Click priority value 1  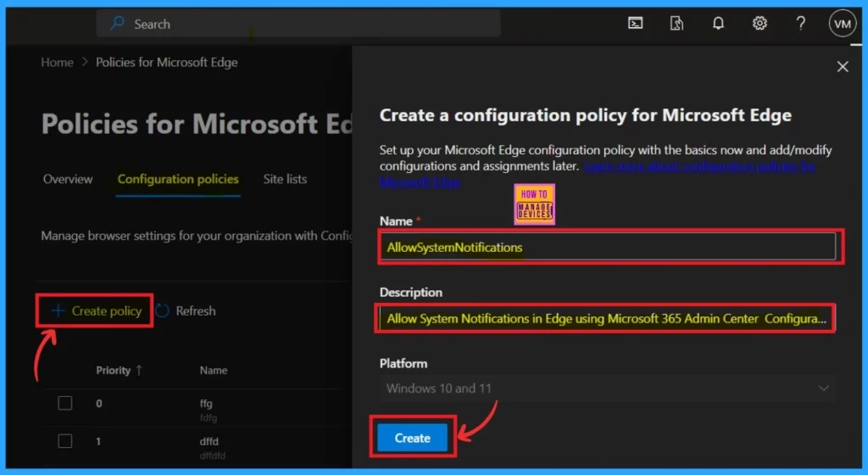point(98,442)
